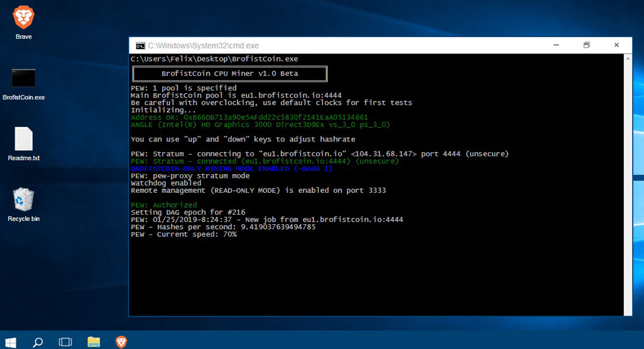Click the Main BrofistCoin pool line

[x=236, y=95]
